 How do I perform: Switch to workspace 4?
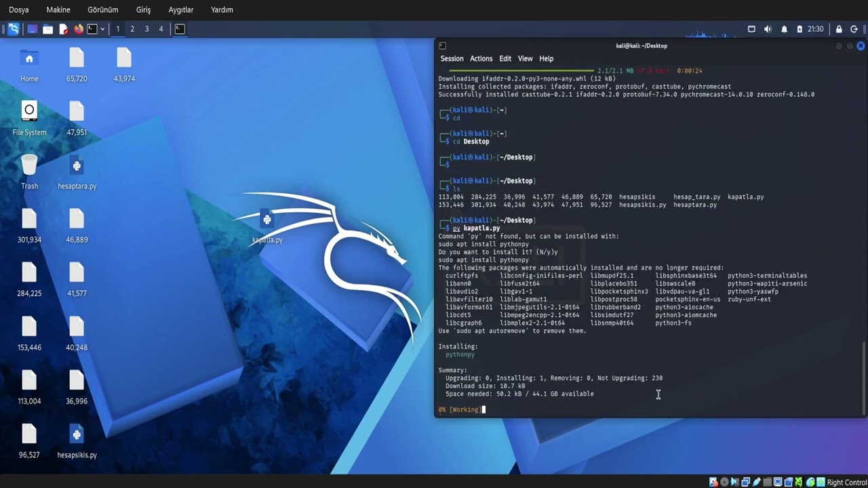(x=161, y=29)
